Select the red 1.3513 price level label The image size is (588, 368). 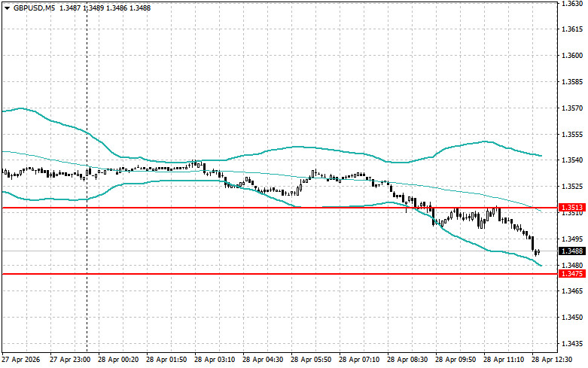click(x=572, y=208)
